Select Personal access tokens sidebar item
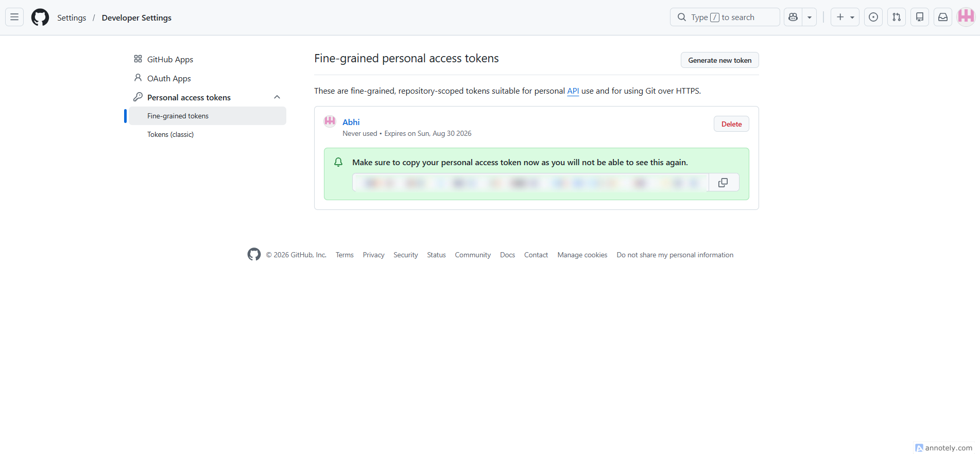The height and width of the screenshot is (459, 980). (189, 97)
